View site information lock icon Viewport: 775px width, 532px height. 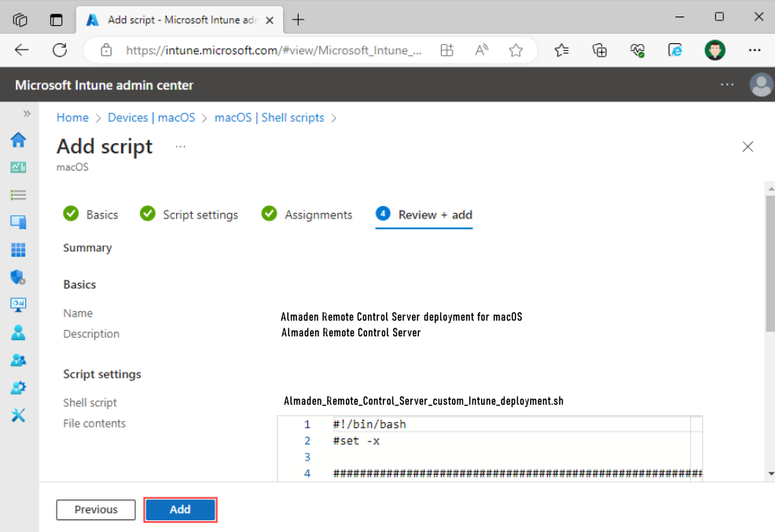[x=106, y=50]
